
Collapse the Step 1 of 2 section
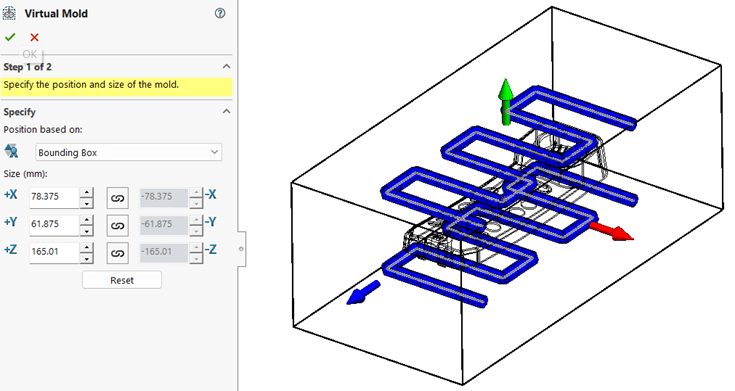click(x=226, y=67)
